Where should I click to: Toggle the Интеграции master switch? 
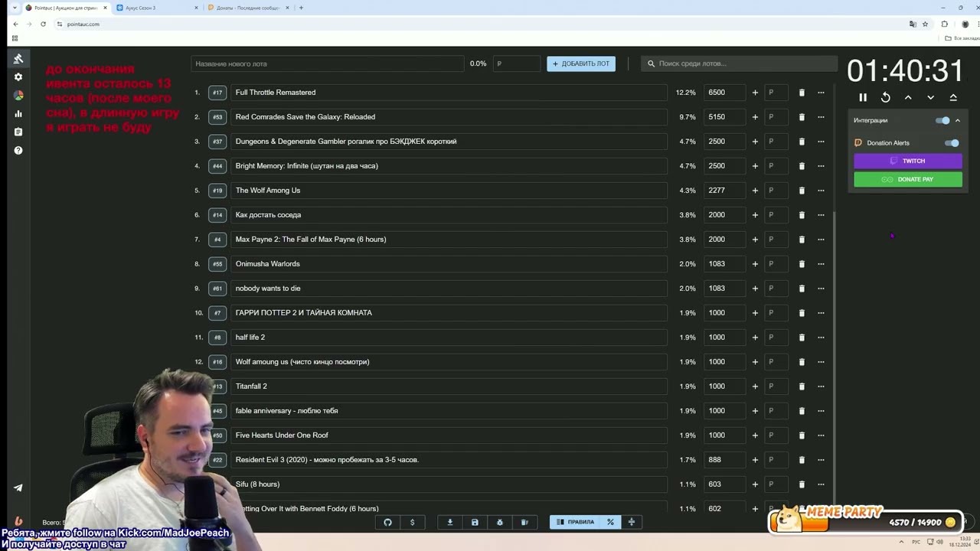pyautogui.click(x=942, y=120)
